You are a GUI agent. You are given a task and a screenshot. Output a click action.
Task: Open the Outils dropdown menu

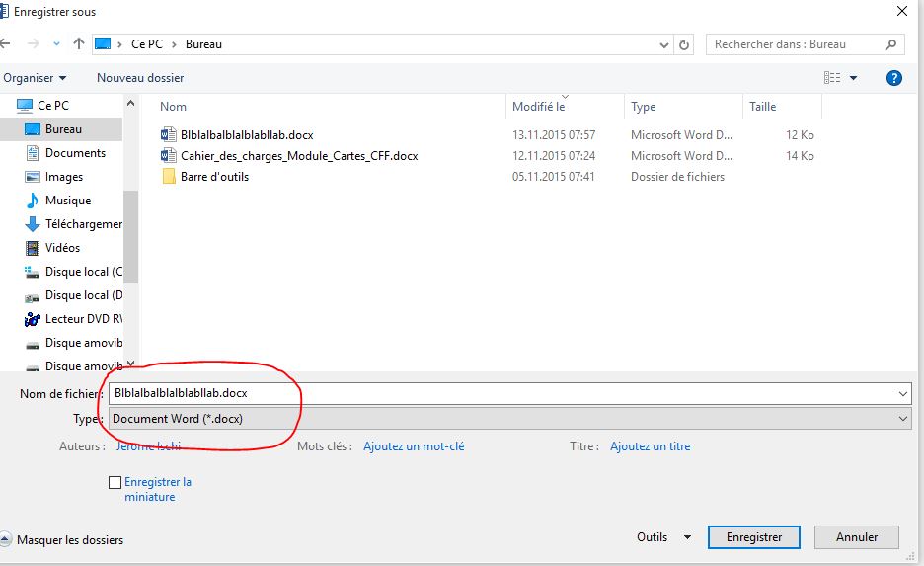tap(663, 537)
